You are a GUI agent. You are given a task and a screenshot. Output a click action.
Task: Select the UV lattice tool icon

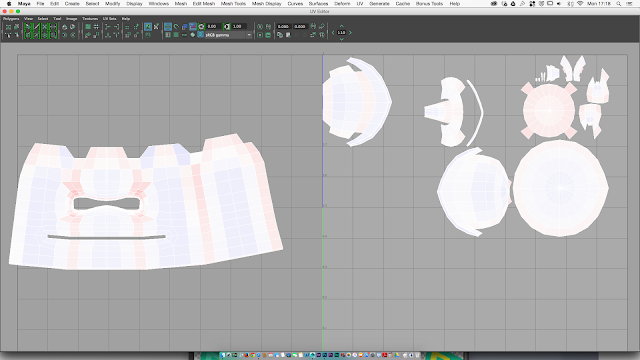9,27
